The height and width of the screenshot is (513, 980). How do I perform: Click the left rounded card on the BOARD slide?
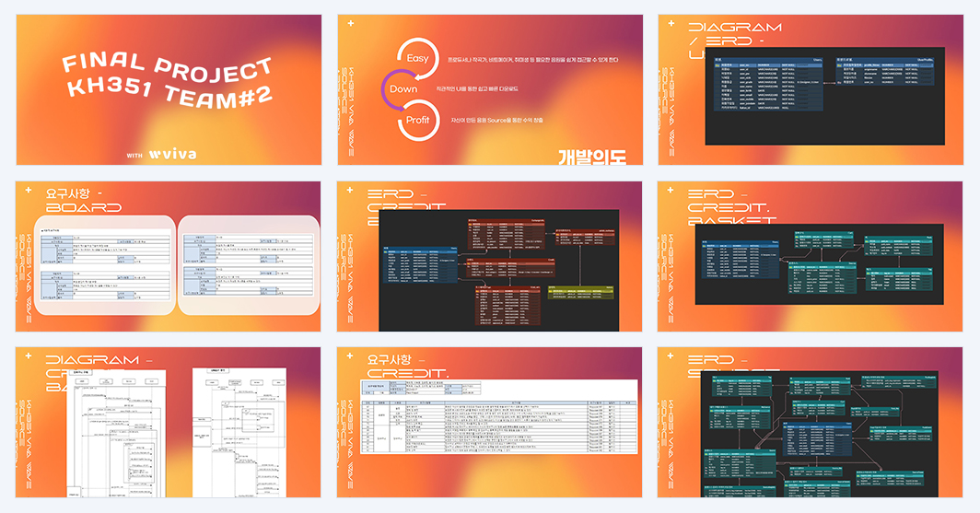105,265
